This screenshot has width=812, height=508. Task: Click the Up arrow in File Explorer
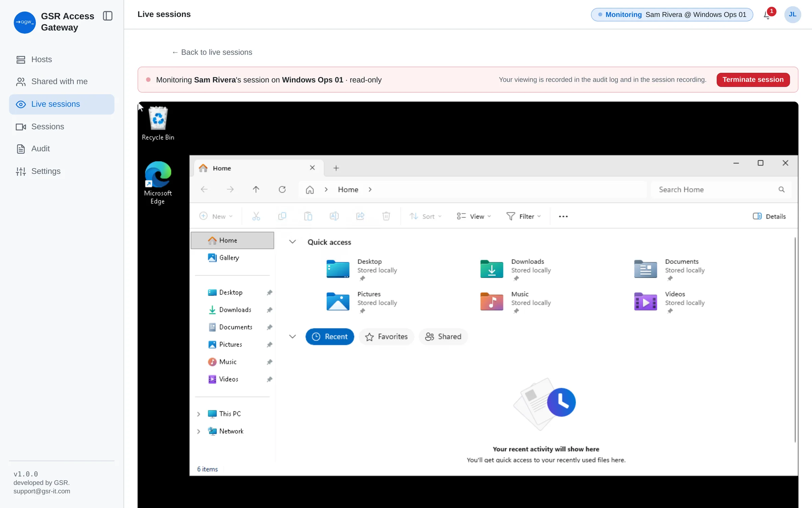[256, 189]
